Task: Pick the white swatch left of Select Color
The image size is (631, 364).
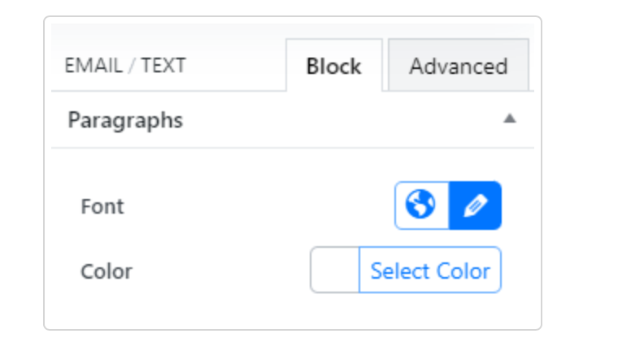Action: [335, 271]
